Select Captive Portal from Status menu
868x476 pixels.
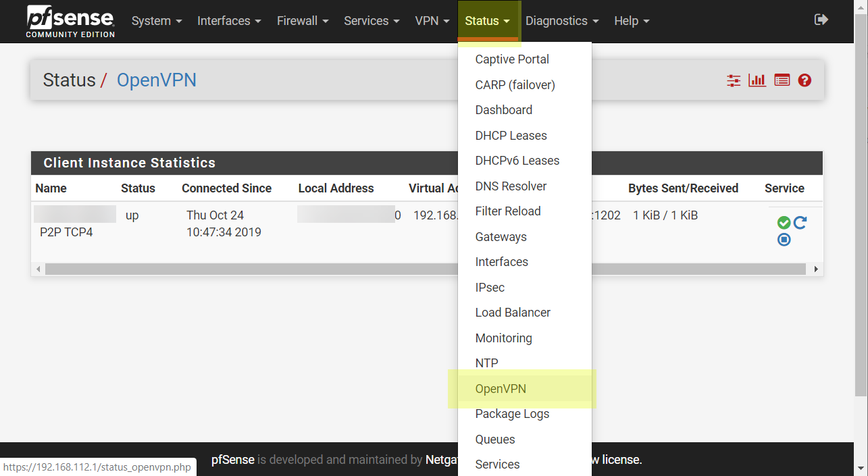point(525,59)
